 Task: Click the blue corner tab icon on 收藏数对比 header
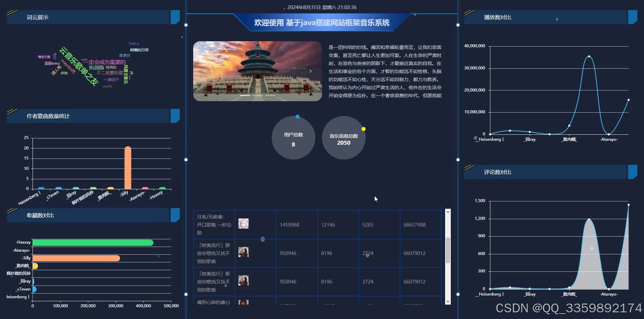[x=175, y=215]
